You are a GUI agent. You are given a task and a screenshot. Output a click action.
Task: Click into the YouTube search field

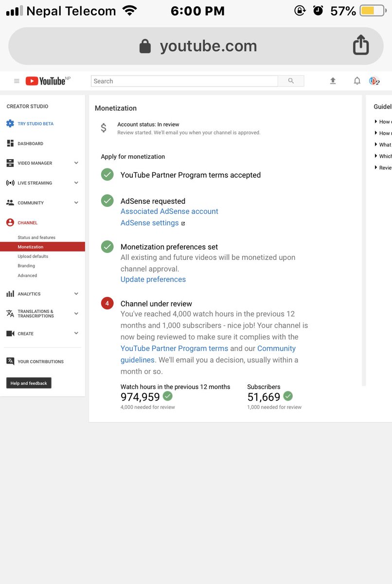(x=184, y=81)
